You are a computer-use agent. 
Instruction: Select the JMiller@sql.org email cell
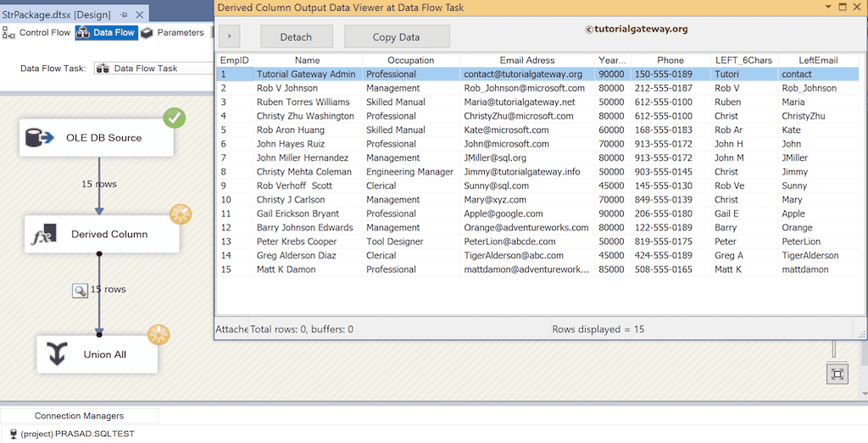527,158
